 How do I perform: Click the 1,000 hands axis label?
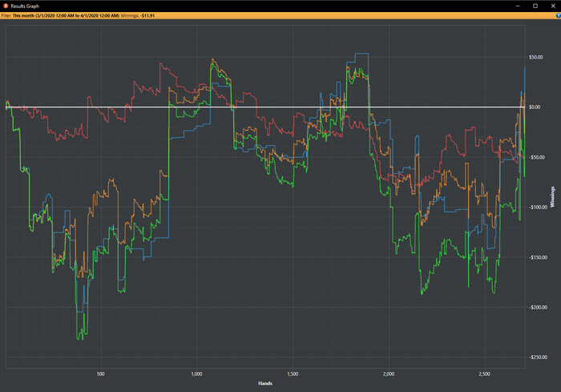pos(197,374)
